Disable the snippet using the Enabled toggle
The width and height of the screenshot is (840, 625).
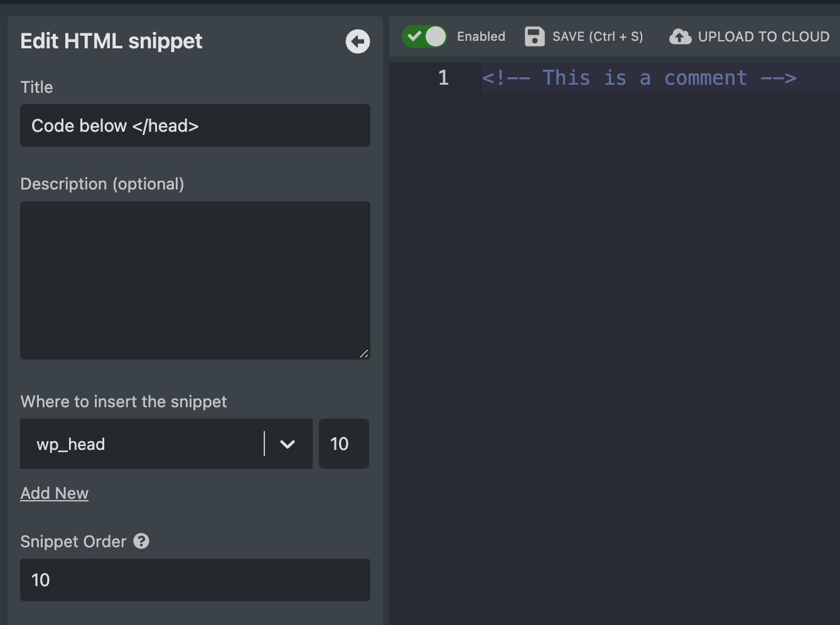click(x=424, y=36)
